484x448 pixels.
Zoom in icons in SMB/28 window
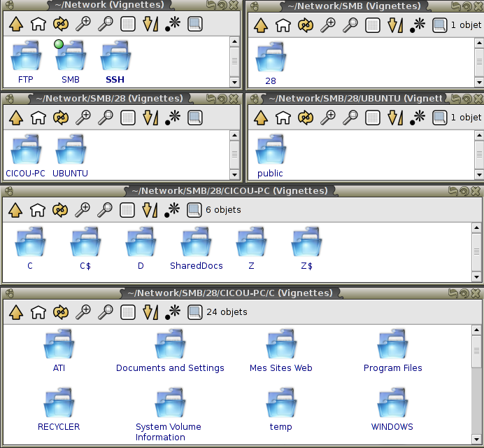click(x=83, y=118)
